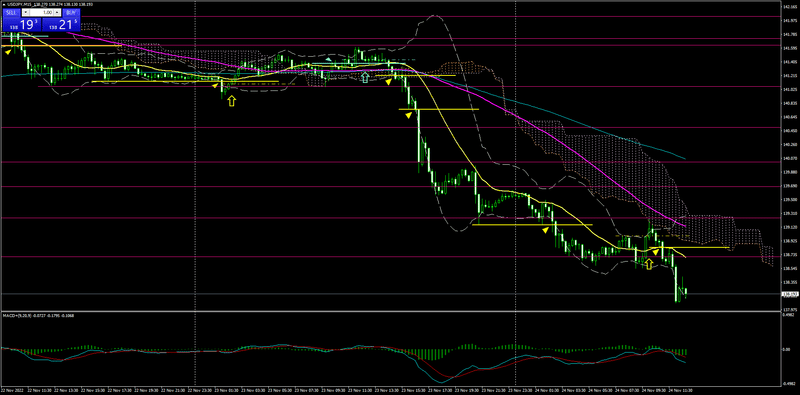The image size is (800, 395).
Task: Click the highlighted current price label on the price axis
Action: [790, 294]
